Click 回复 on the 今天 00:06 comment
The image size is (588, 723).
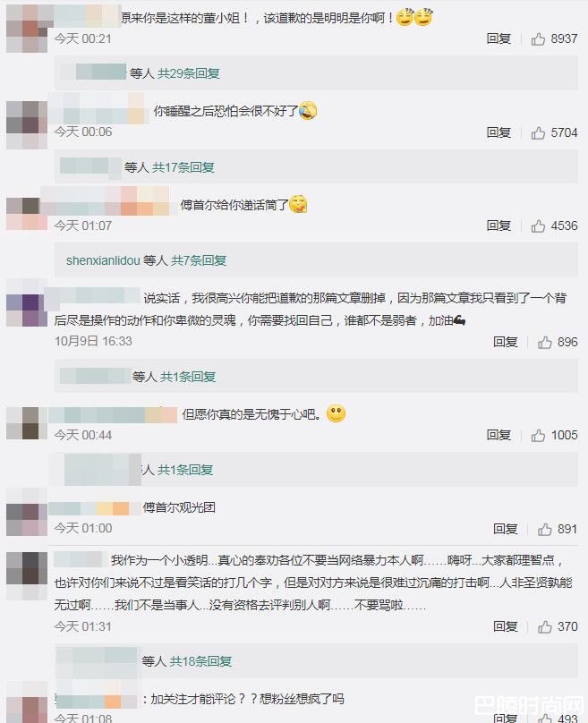[x=499, y=132]
